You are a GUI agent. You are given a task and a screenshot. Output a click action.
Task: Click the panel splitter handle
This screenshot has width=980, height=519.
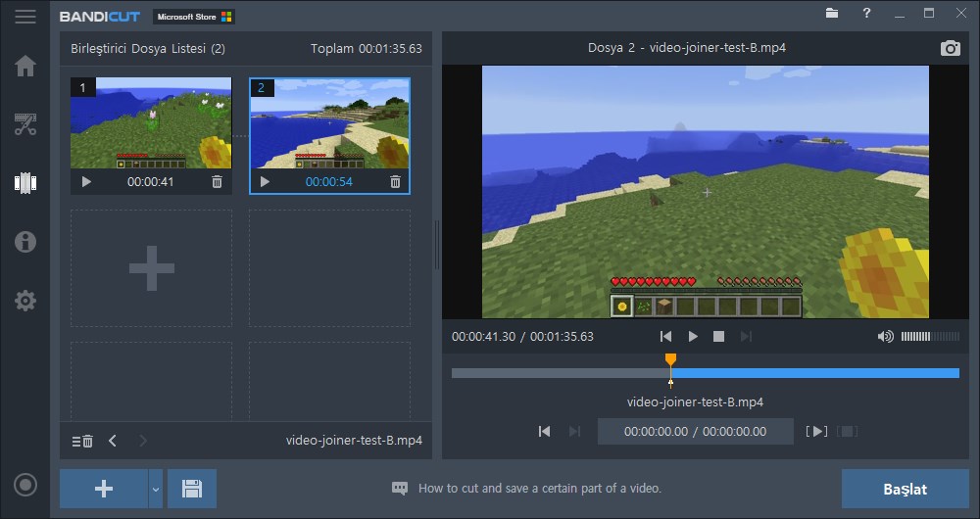[437, 245]
